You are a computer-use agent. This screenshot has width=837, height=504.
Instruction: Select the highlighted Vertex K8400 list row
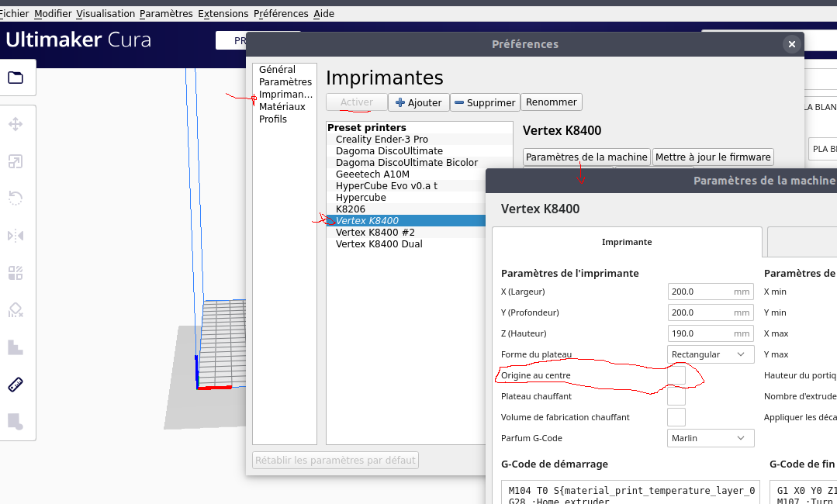click(x=406, y=221)
